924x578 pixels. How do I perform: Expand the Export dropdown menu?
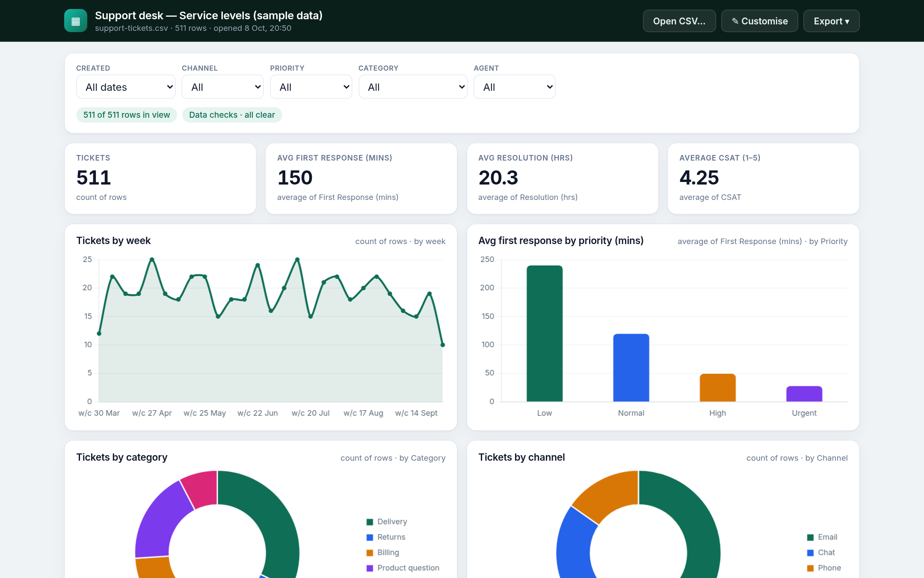[x=831, y=21]
